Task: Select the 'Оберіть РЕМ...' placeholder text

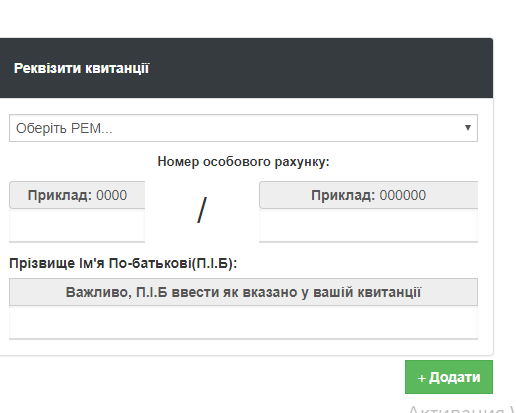Action: [x=64, y=128]
